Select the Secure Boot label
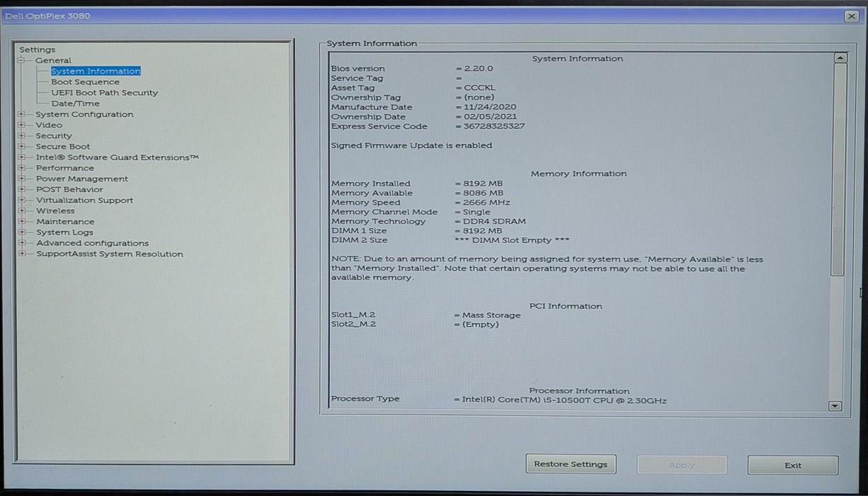Viewport: 868px width, 496px height. pyautogui.click(x=64, y=147)
